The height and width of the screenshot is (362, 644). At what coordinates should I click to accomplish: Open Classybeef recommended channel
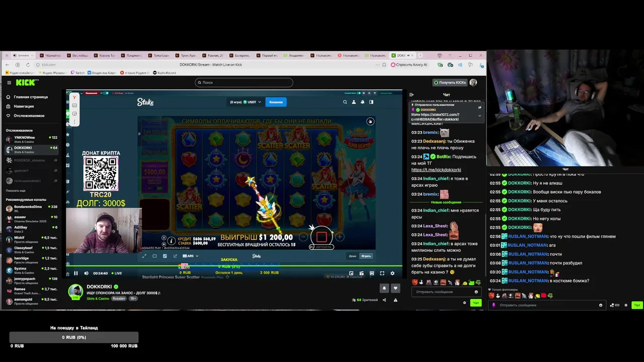pyautogui.click(x=31, y=249)
